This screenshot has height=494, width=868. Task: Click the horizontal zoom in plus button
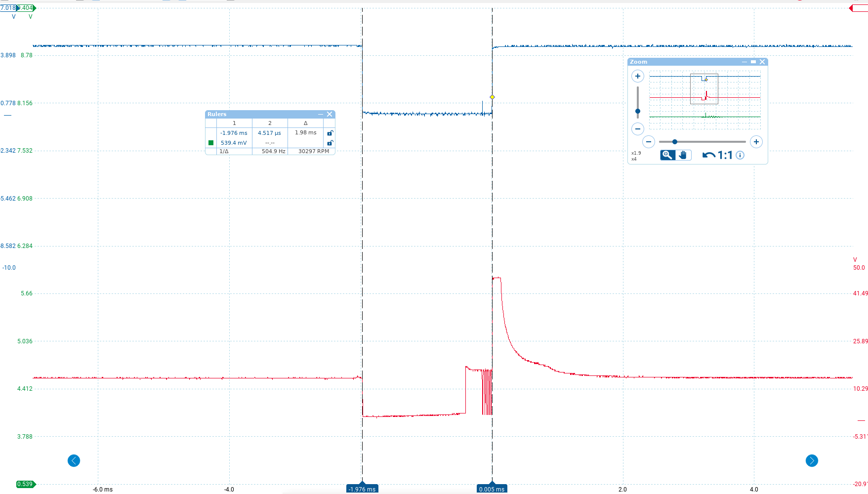756,142
